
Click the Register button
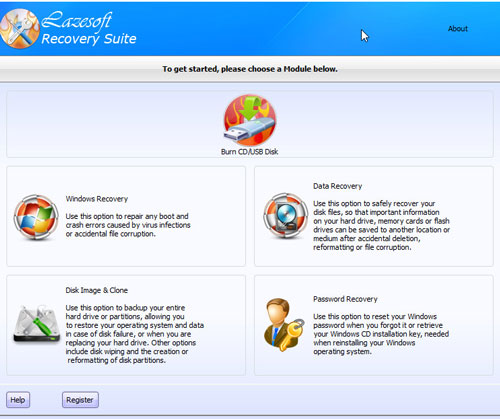point(80,400)
